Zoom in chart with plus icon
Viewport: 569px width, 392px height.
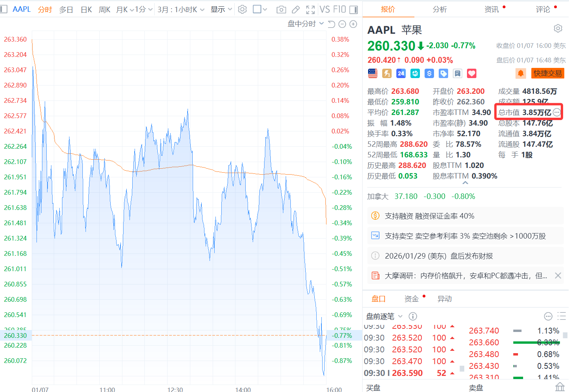click(x=353, y=24)
